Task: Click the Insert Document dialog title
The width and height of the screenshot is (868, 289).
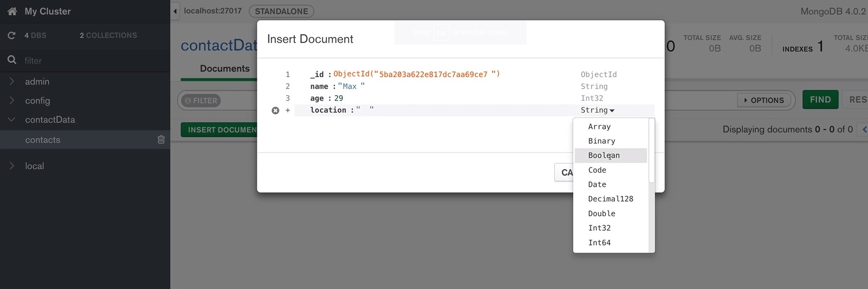Action: (x=310, y=39)
